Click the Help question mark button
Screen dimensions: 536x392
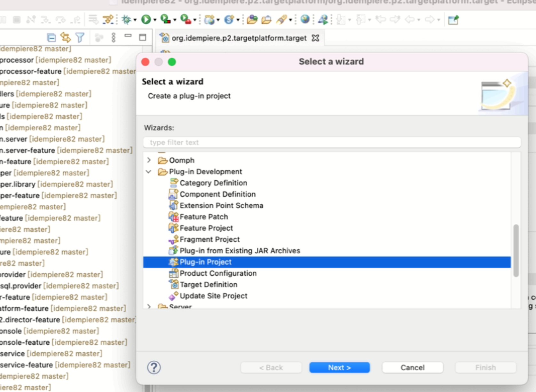154,367
